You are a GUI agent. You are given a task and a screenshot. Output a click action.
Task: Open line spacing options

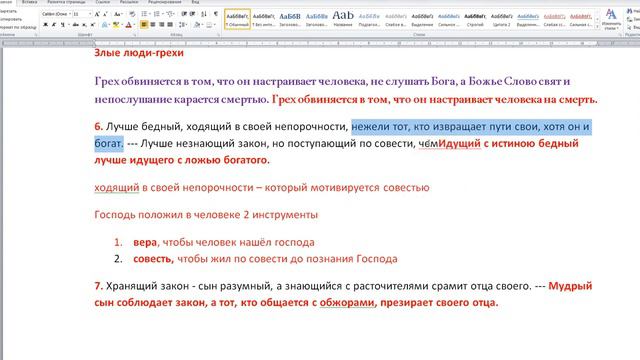click(x=182, y=25)
